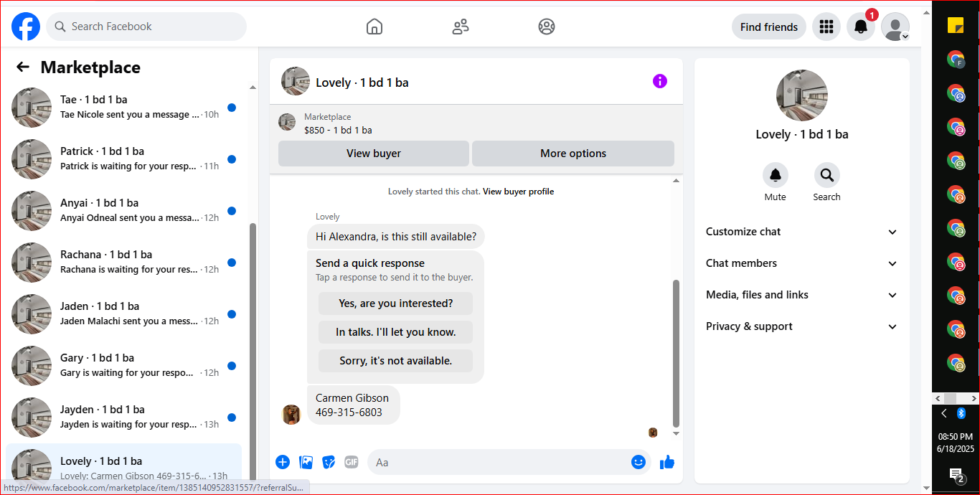Open the Sticky Notes taskbar icon
Viewport: 980px width, 495px height.
click(x=956, y=26)
